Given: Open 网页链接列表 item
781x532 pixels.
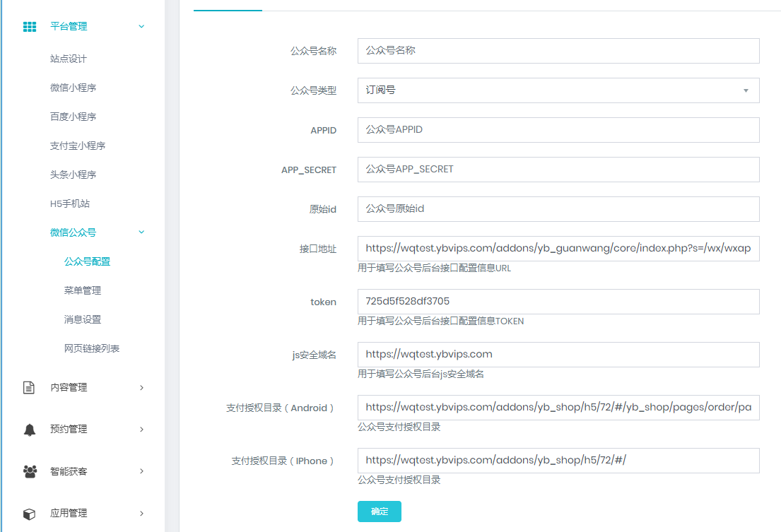Looking at the screenshot, I should pos(92,348).
